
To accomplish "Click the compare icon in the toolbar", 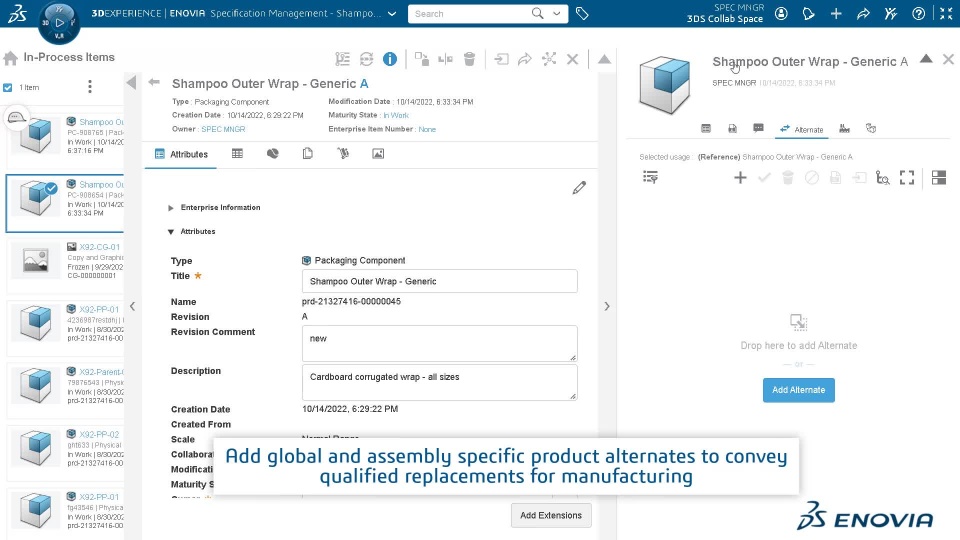I will coord(445,59).
